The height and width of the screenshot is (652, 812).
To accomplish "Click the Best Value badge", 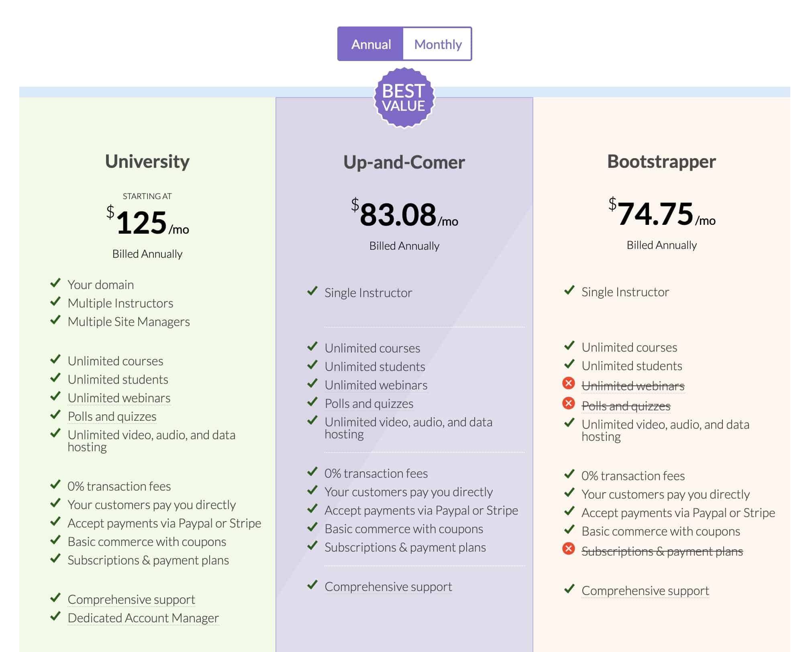I will pos(404,98).
